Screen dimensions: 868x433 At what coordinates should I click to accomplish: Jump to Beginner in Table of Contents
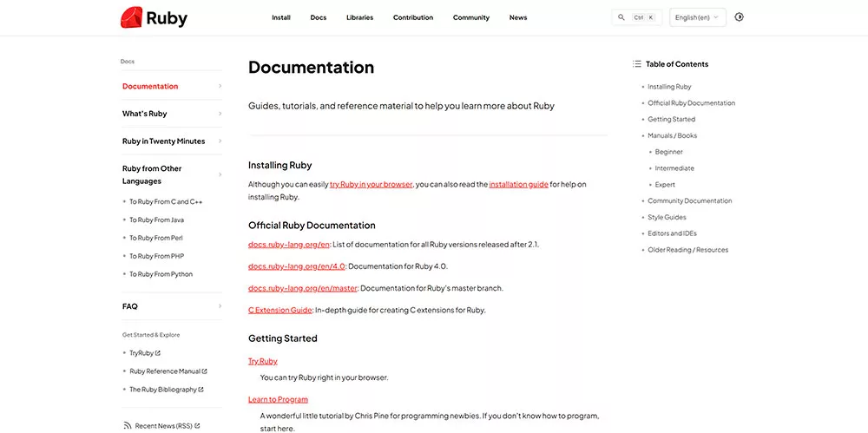tap(668, 152)
